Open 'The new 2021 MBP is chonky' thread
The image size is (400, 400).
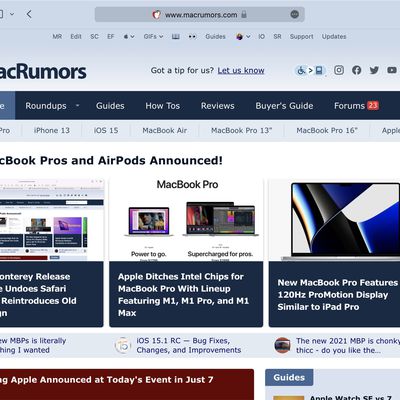coord(348,345)
